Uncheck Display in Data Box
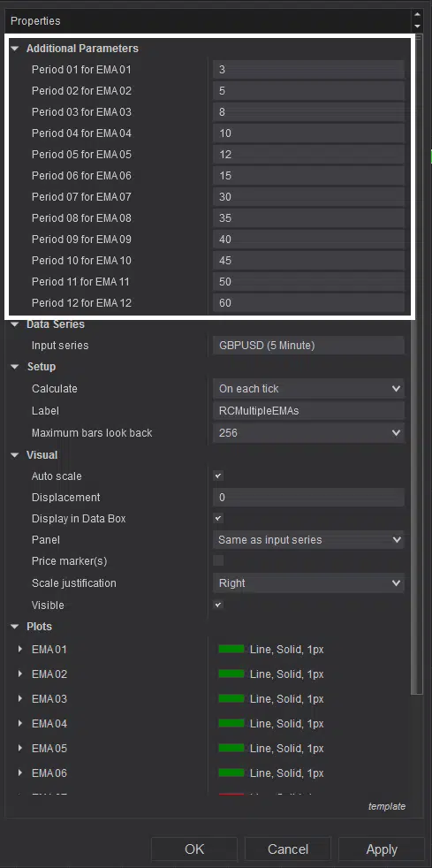This screenshot has height=868, width=432. (x=218, y=519)
